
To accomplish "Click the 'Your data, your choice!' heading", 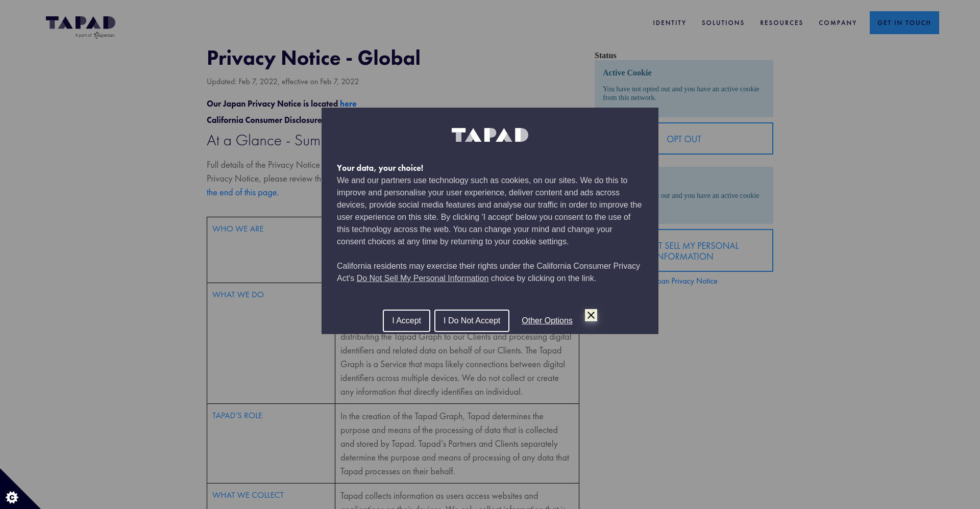I will point(380,168).
